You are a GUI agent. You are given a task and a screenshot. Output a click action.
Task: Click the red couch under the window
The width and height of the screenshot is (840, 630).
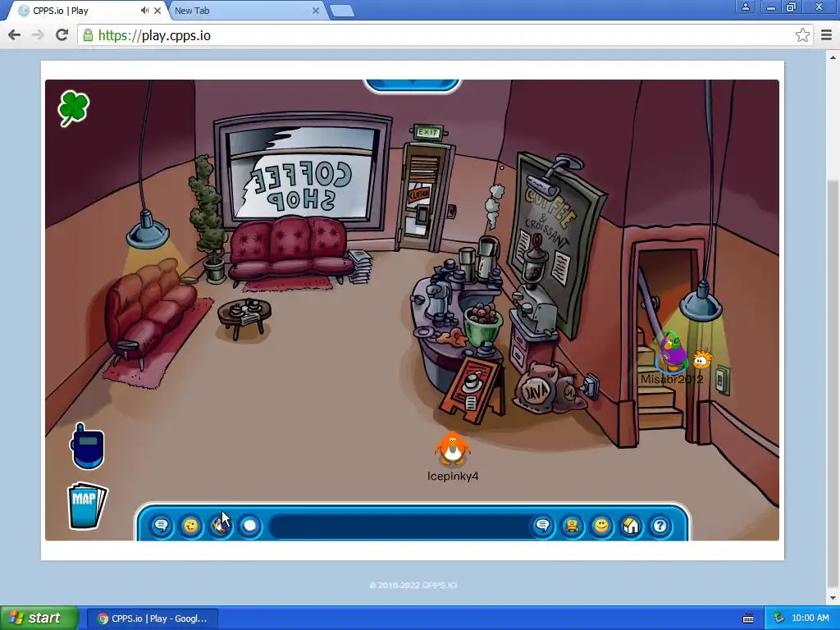tap(290, 249)
